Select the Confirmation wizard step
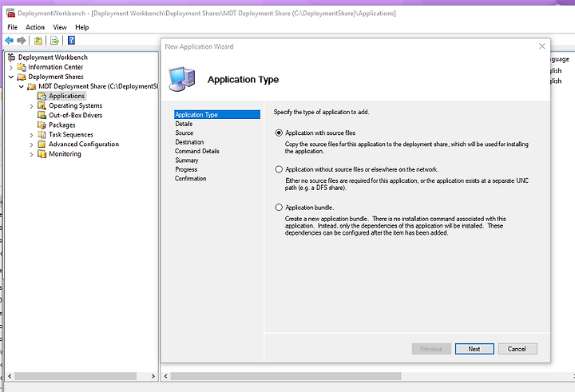Image resolution: width=575 pixels, height=392 pixels. [x=191, y=179]
